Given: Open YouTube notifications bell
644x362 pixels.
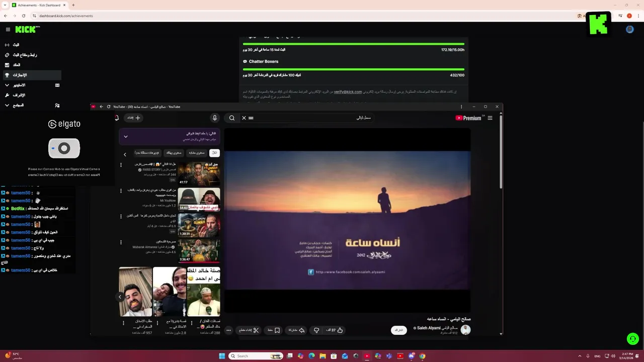Looking at the screenshot, I should click(117, 118).
